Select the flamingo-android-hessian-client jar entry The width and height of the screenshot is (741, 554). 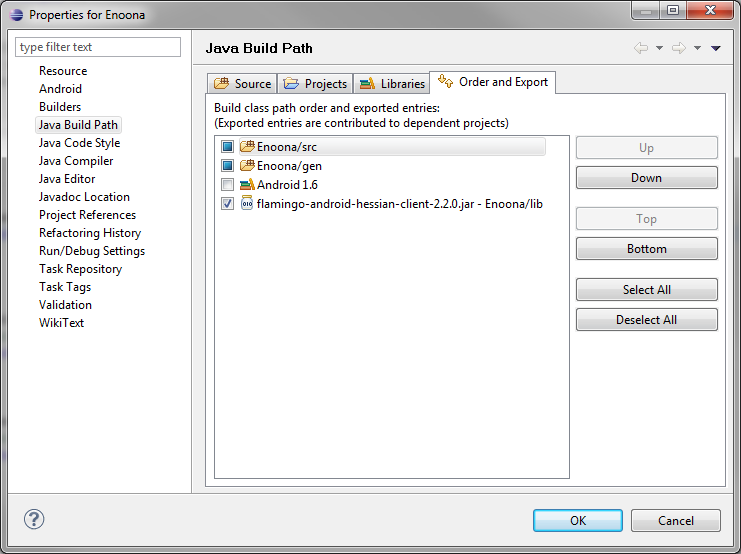click(x=398, y=204)
